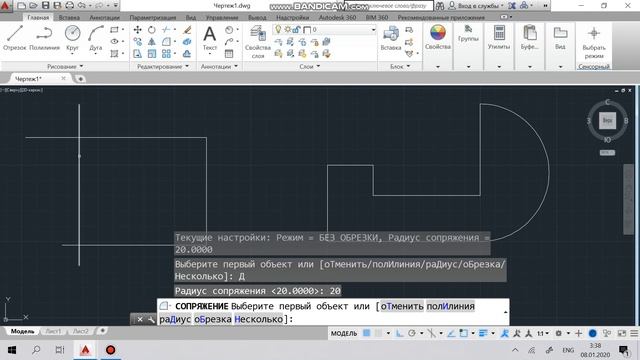Click the Erase tool icon
The image size is (640, 360).
pos(187,30)
